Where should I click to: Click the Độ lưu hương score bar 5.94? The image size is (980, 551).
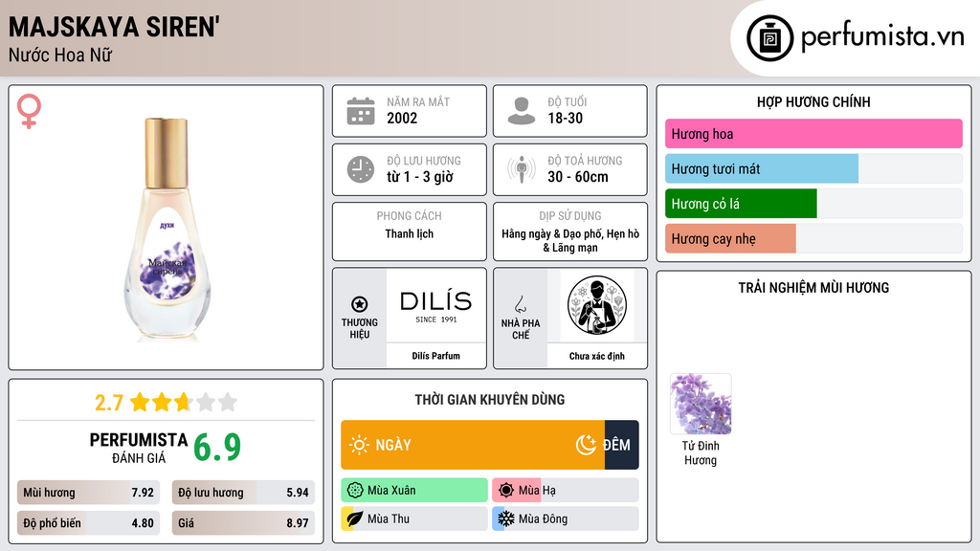coord(243,493)
